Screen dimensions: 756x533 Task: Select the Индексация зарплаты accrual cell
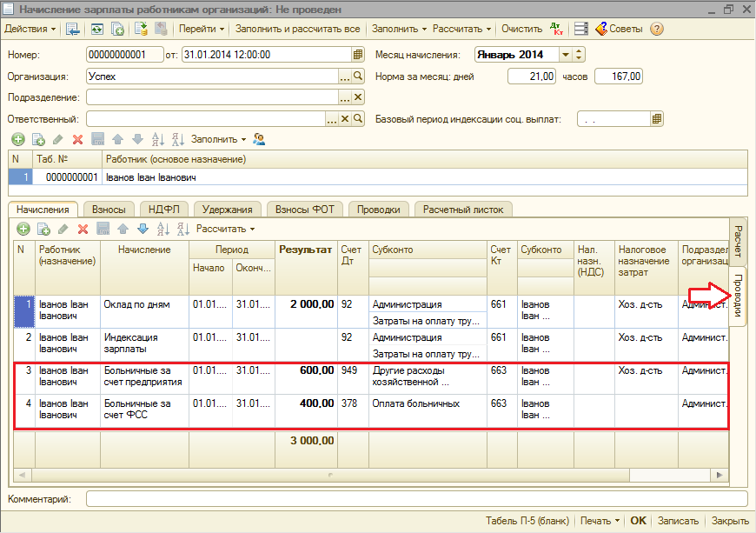coord(144,344)
